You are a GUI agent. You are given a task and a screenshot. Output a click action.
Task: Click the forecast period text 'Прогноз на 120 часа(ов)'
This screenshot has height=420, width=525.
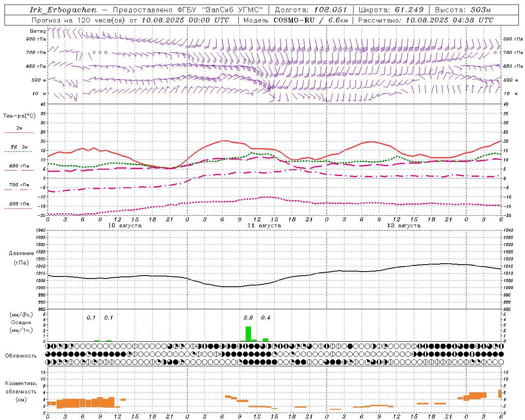pos(79,20)
